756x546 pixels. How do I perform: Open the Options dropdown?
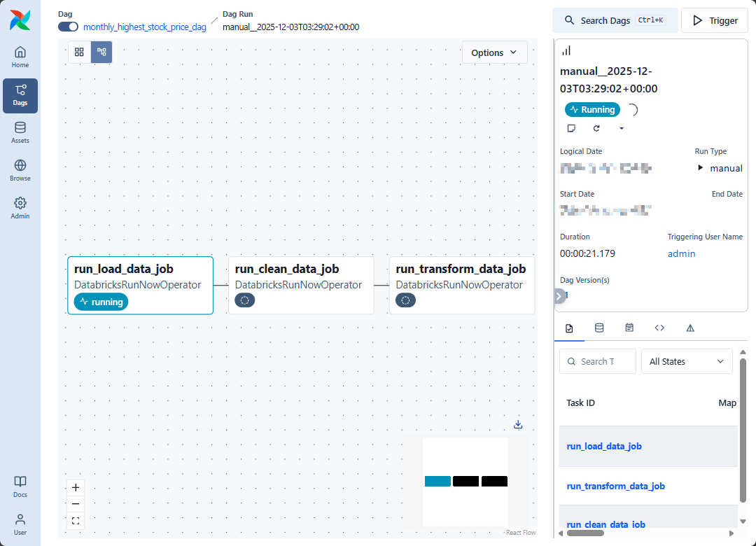coord(494,52)
